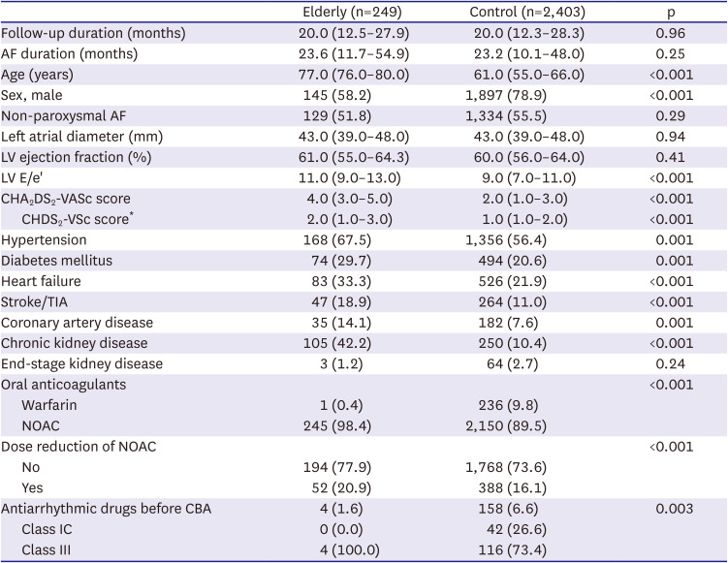Select the "Heart failure" row label
728x563 pixels.
pyautogui.click(x=44, y=278)
